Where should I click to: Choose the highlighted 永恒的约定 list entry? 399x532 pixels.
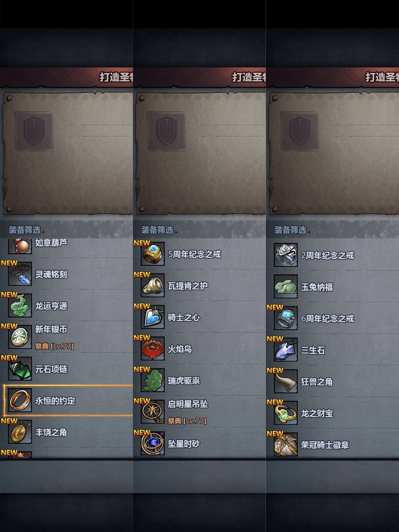click(68, 400)
